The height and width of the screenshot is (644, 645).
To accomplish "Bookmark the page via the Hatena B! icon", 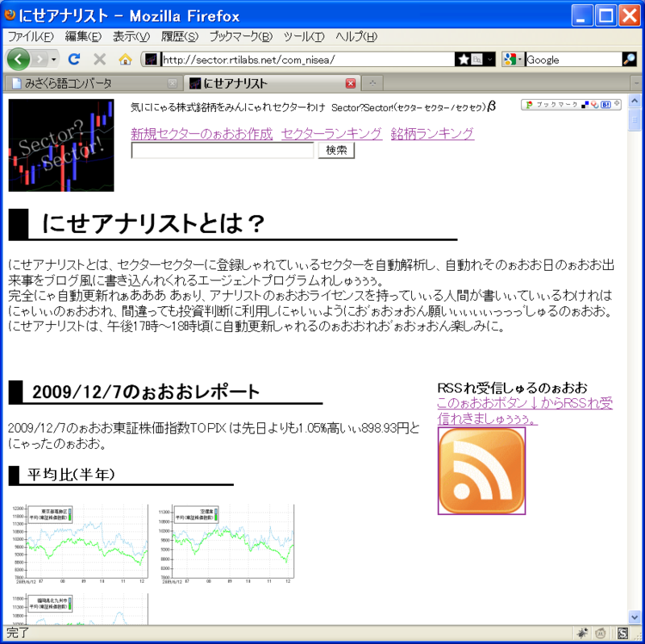I will coord(605,105).
